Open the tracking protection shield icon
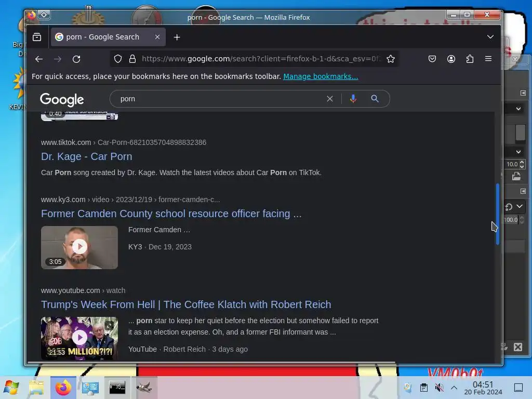This screenshot has height=399, width=532. (x=118, y=59)
